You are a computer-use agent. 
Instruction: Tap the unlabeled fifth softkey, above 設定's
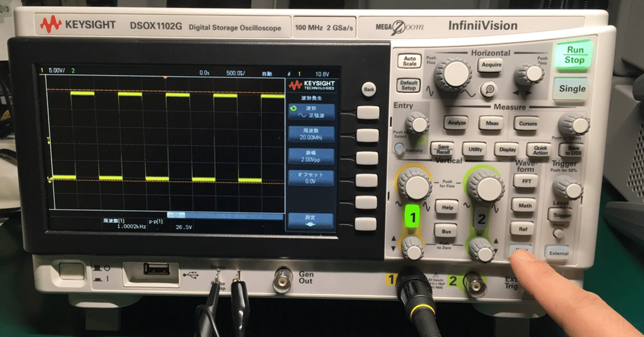point(366,202)
